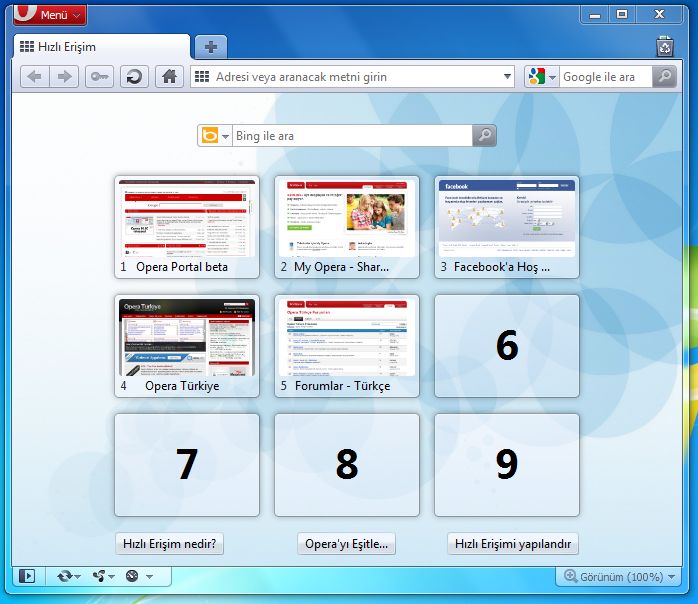Reload the page with refresh icon

pos(134,77)
